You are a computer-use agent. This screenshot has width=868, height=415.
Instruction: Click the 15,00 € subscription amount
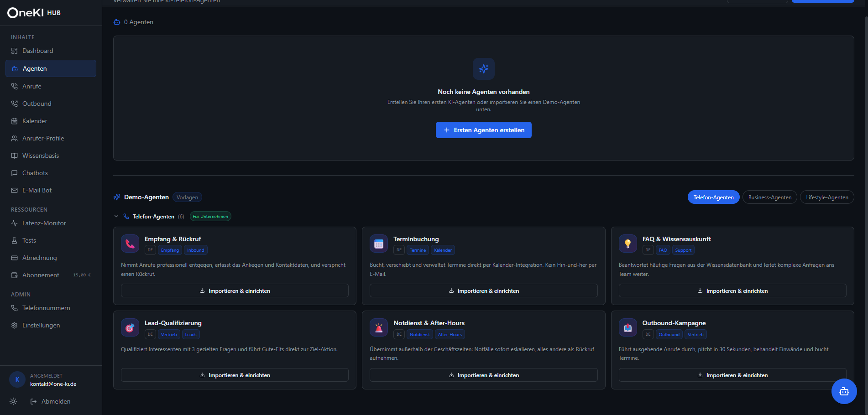coord(82,275)
